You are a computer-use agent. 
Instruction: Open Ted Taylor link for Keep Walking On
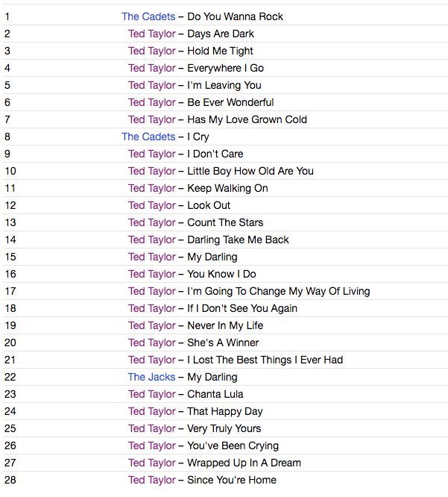(x=151, y=188)
